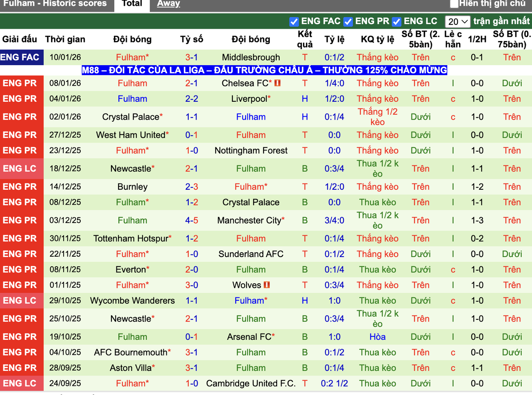The width and height of the screenshot is (532, 395).
Task: Click the Giải đấu column header
Action: point(20,39)
